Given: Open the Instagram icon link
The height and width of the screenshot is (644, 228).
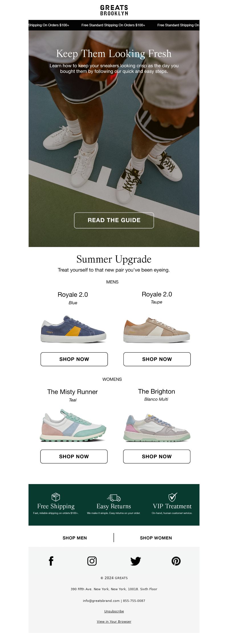Looking at the screenshot, I should tap(92, 561).
